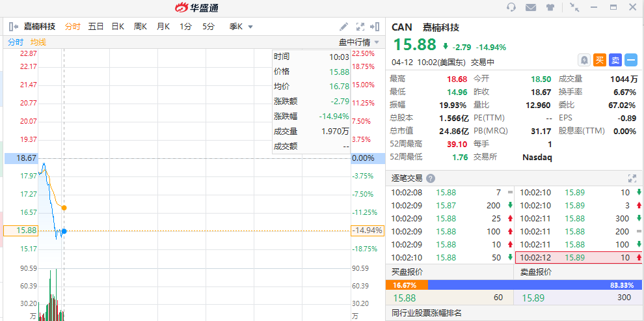Switch to the 五日 chart tab
Screen dimensions: 644x321
pos(96,27)
